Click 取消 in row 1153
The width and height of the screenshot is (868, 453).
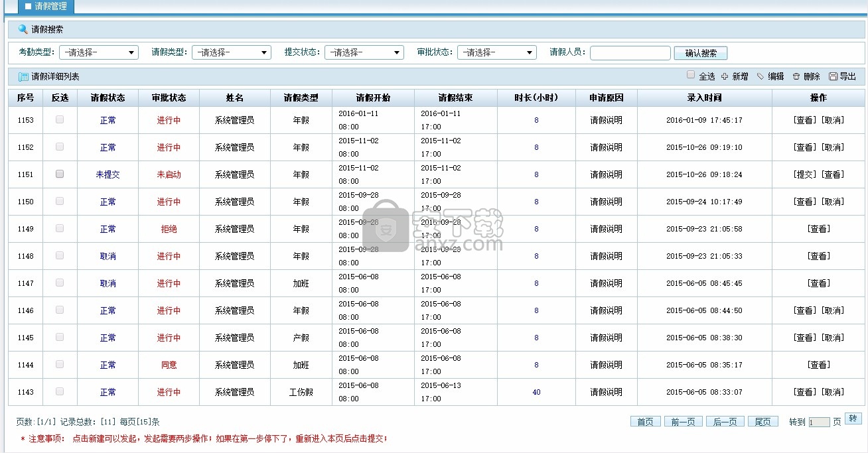tap(833, 120)
